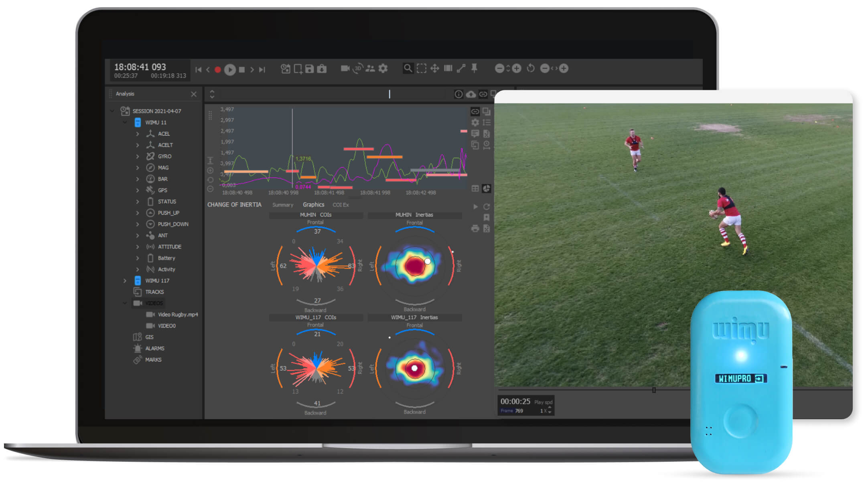The height and width of the screenshot is (487, 868).
Task: Open the video camera tool
Action: point(345,69)
